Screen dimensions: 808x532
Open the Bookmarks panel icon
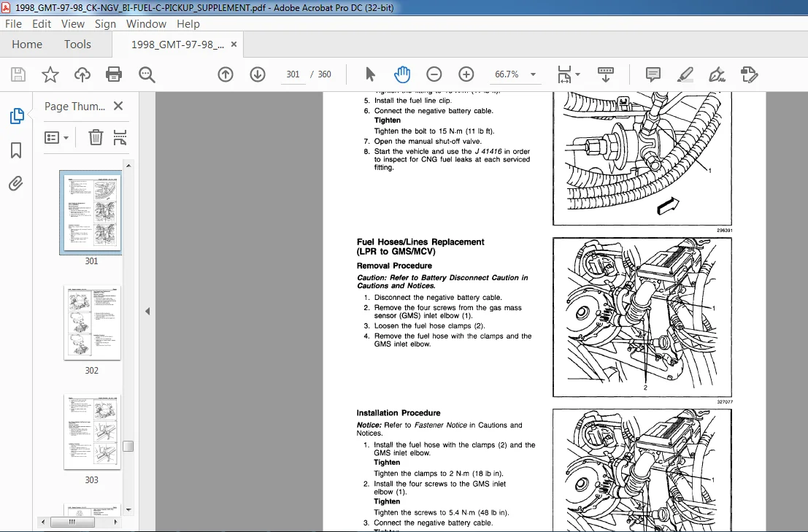coord(16,150)
